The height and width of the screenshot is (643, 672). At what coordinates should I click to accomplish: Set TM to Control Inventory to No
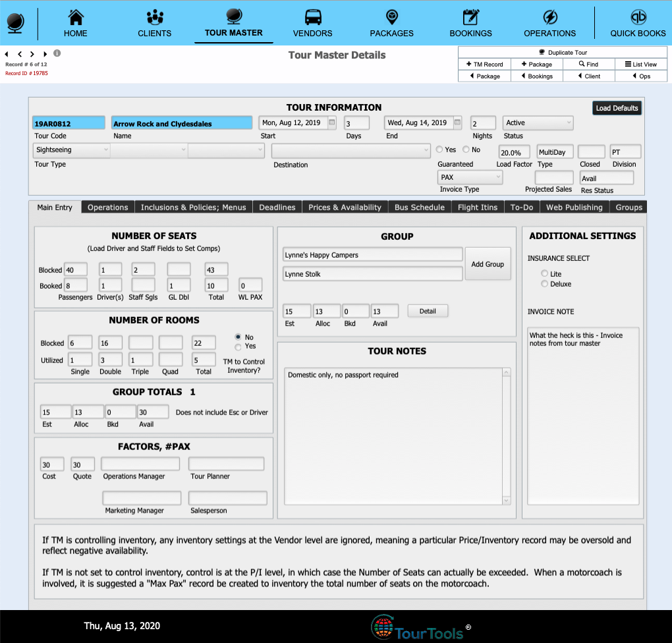238,337
